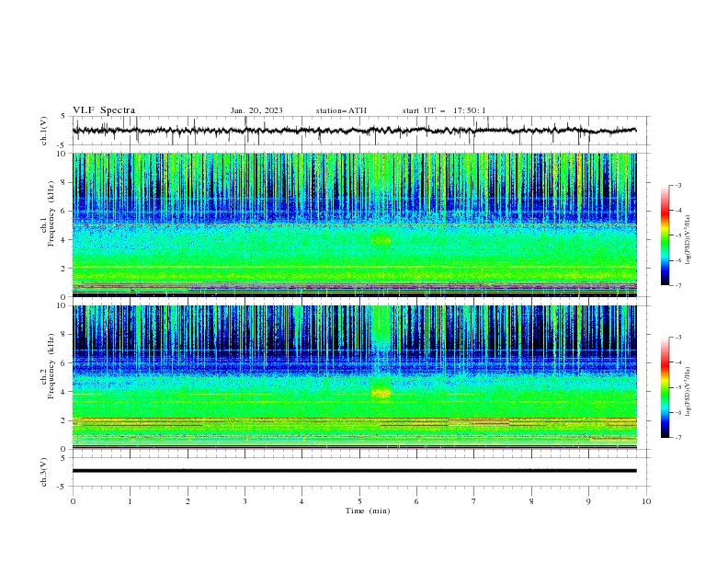Screen dimensions: 728x563
Task: Click the "5" voltage tick of ch.3(V) panel
Action: coord(63,458)
